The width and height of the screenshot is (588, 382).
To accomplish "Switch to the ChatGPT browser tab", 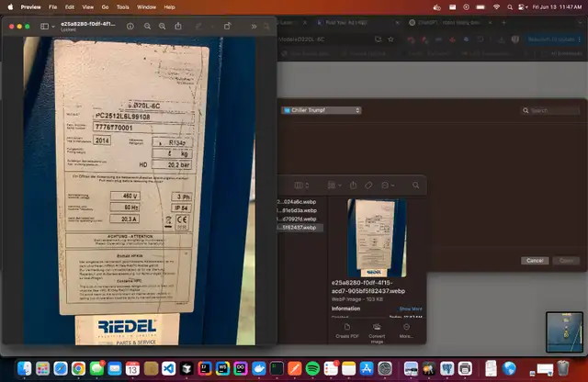I will click(x=448, y=22).
